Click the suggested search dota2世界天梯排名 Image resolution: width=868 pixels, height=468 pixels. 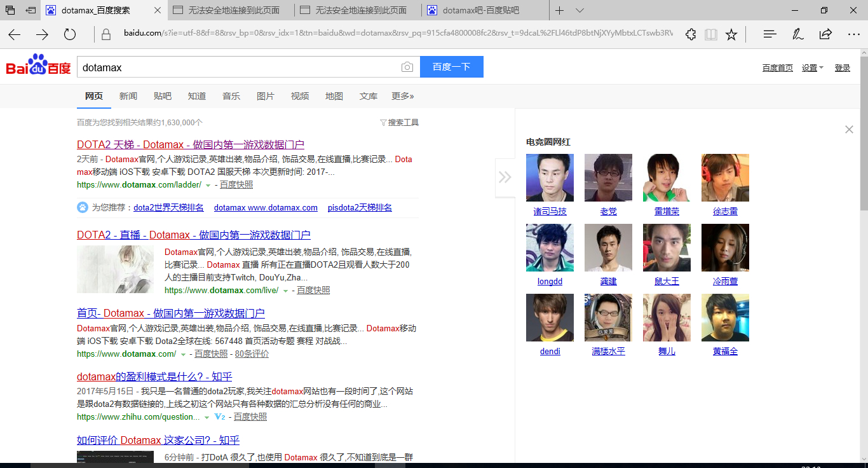tap(169, 208)
